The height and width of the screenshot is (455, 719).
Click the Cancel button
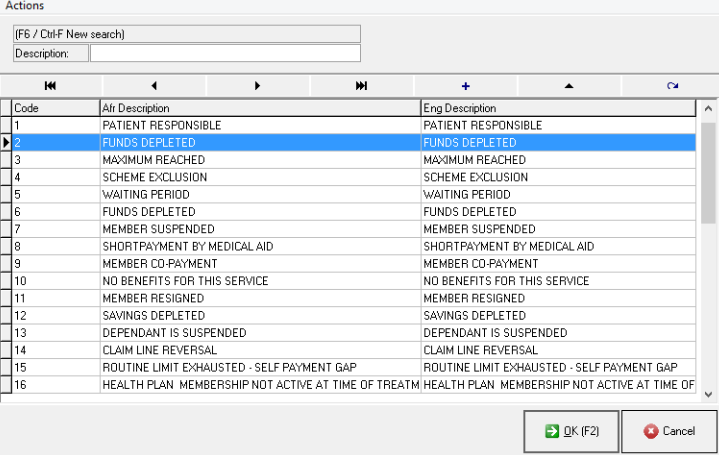669,431
